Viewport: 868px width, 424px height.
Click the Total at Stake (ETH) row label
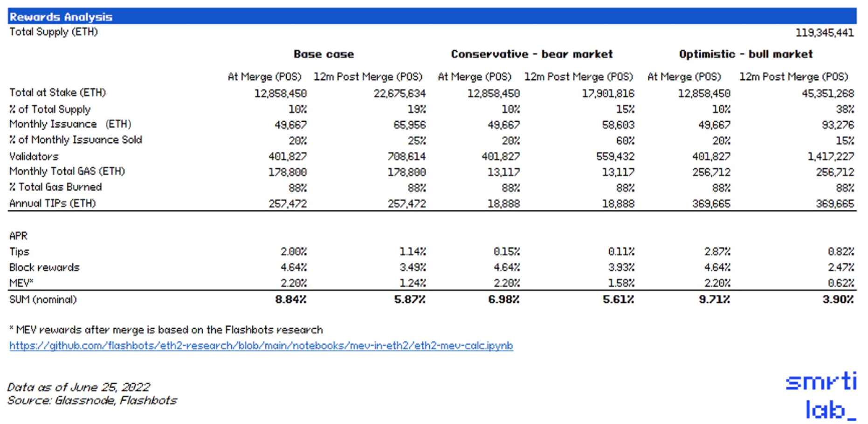click(58, 92)
